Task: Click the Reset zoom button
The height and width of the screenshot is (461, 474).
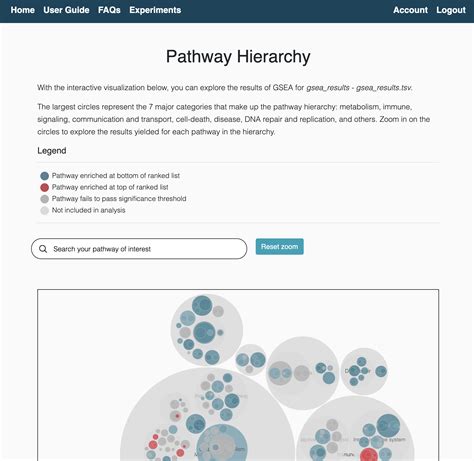Action: coord(280,247)
